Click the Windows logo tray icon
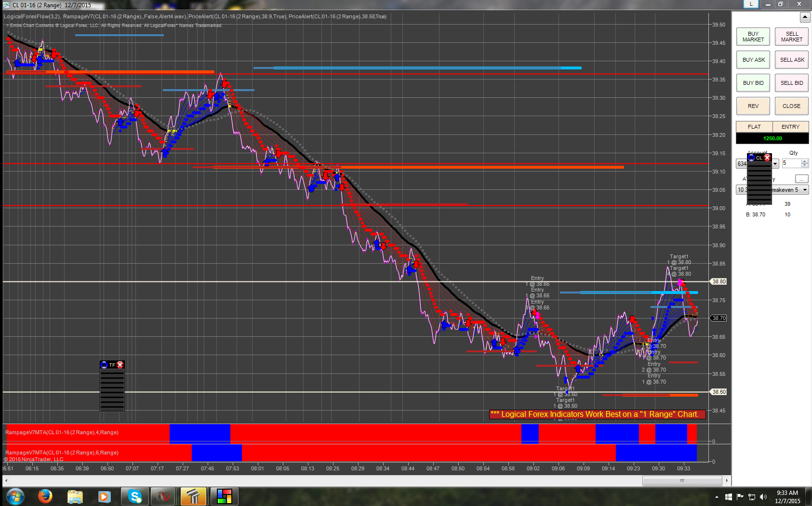The height and width of the screenshot is (506, 812). (728, 497)
